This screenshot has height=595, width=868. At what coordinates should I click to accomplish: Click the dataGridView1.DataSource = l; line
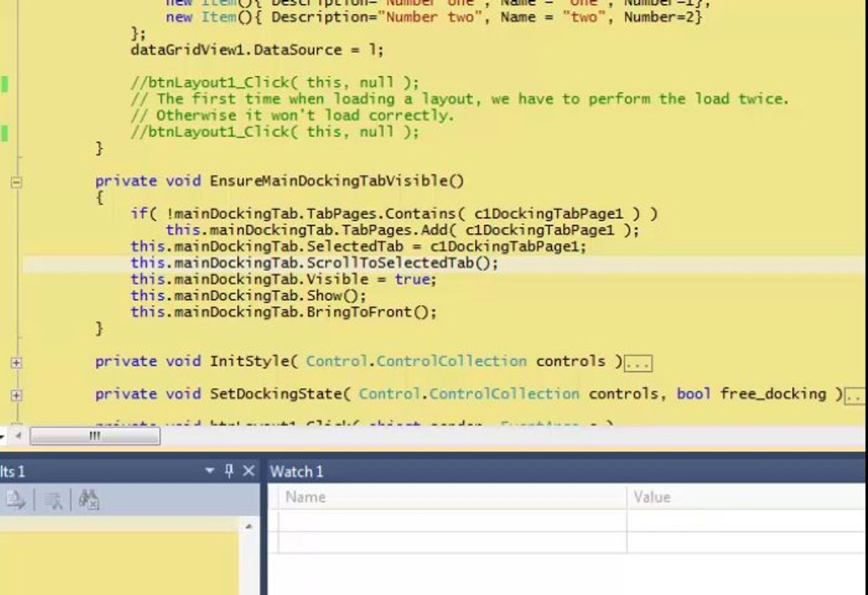point(257,50)
